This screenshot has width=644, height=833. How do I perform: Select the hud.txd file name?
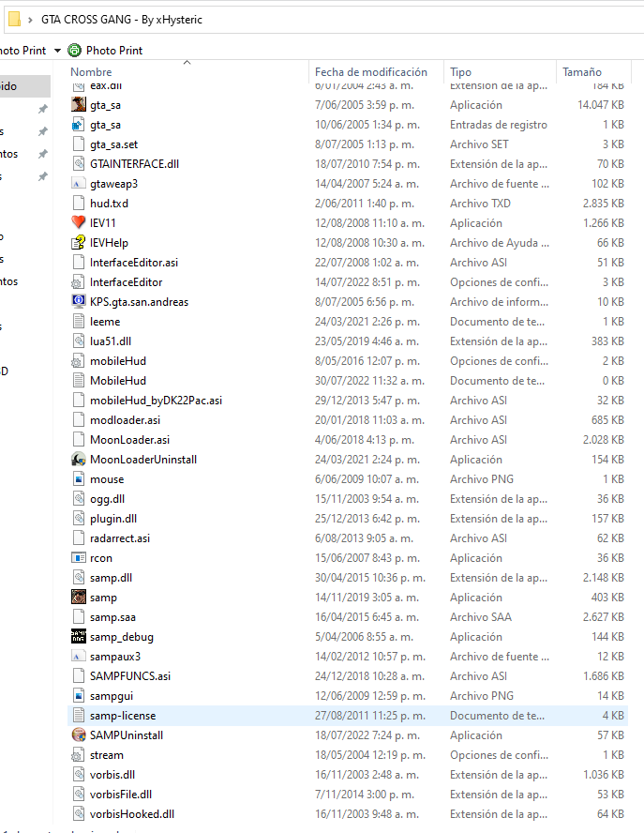pyautogui.click(x=109, y=203)
